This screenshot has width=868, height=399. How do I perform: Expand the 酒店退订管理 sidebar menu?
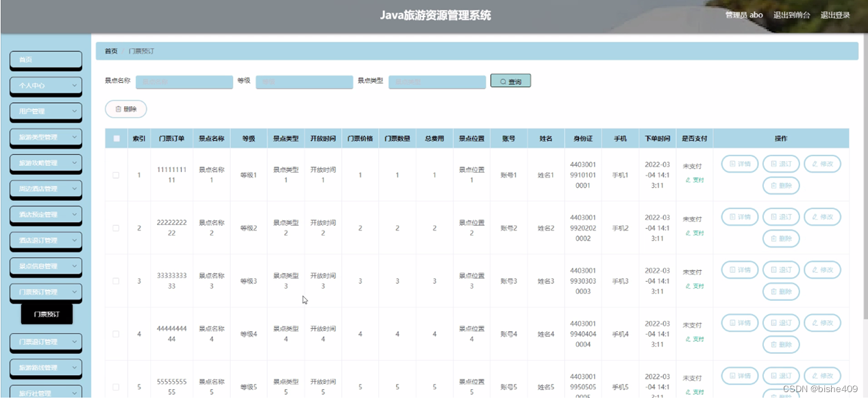(46, 241)
